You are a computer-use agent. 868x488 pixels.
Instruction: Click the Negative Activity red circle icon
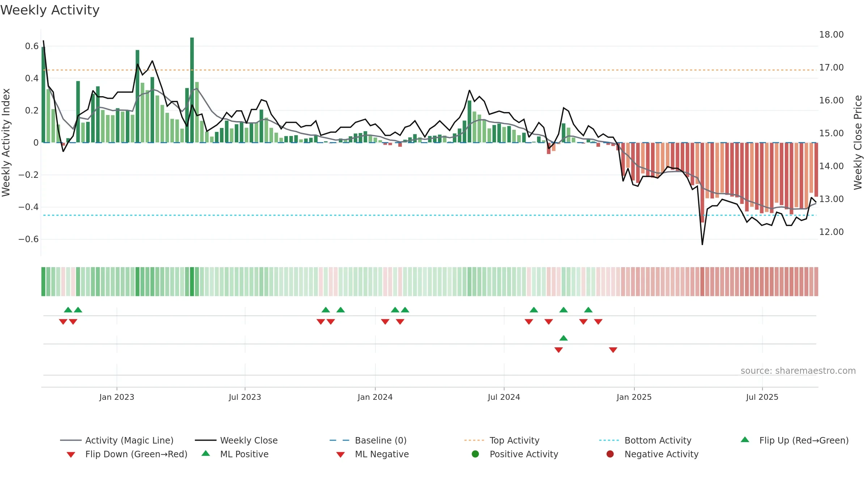610,454
